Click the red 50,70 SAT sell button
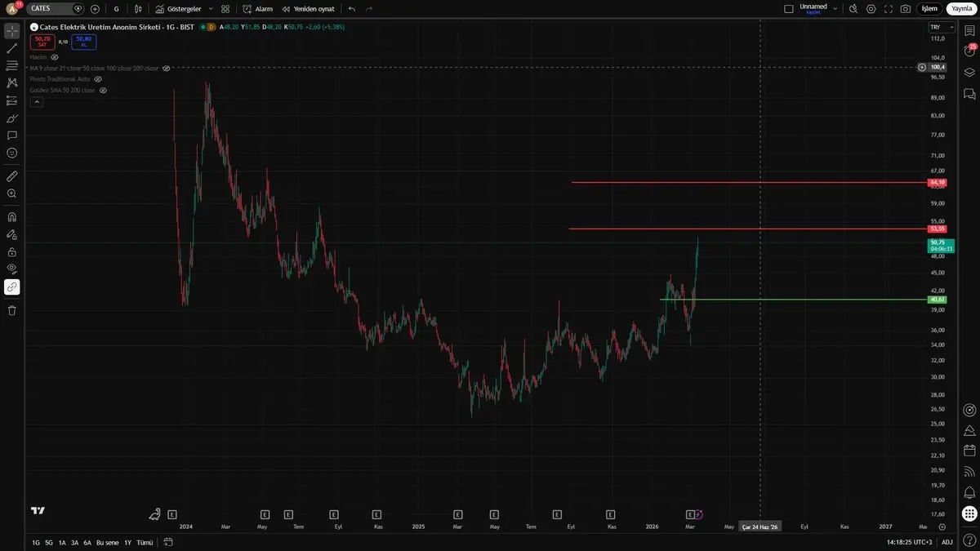Screen dimensions: 980x551 coord(42,41)
